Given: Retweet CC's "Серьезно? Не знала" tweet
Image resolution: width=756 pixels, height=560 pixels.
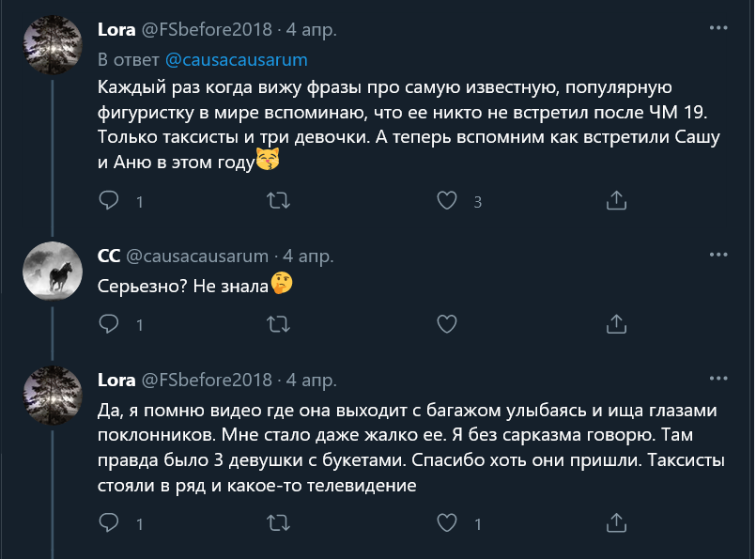Looking at the screenshot, I should (278, 324).
